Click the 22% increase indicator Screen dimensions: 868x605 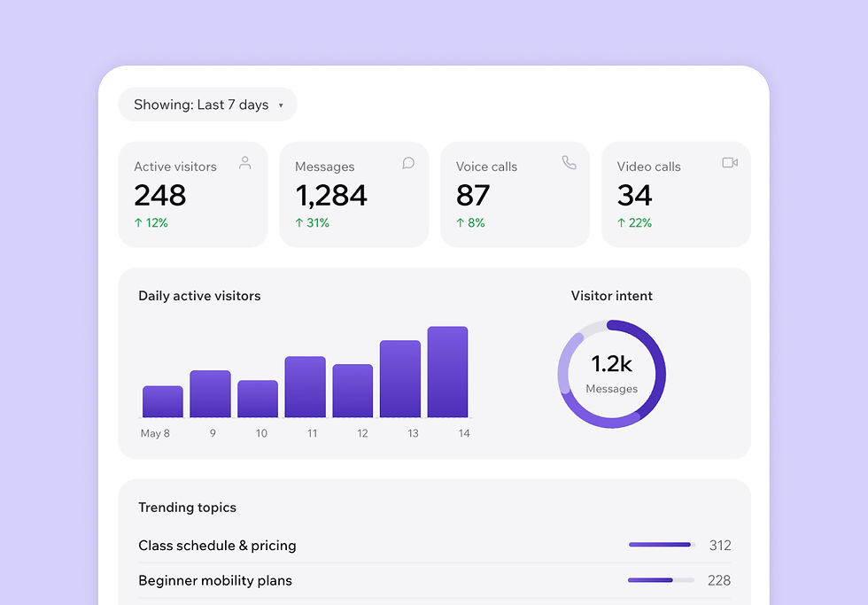pos(634,223)
